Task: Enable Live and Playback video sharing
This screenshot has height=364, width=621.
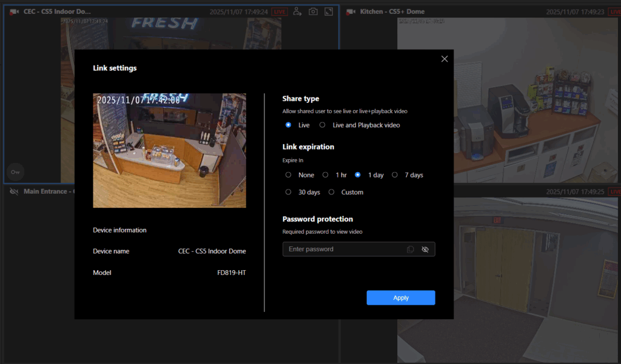Action: pos(322,125)
